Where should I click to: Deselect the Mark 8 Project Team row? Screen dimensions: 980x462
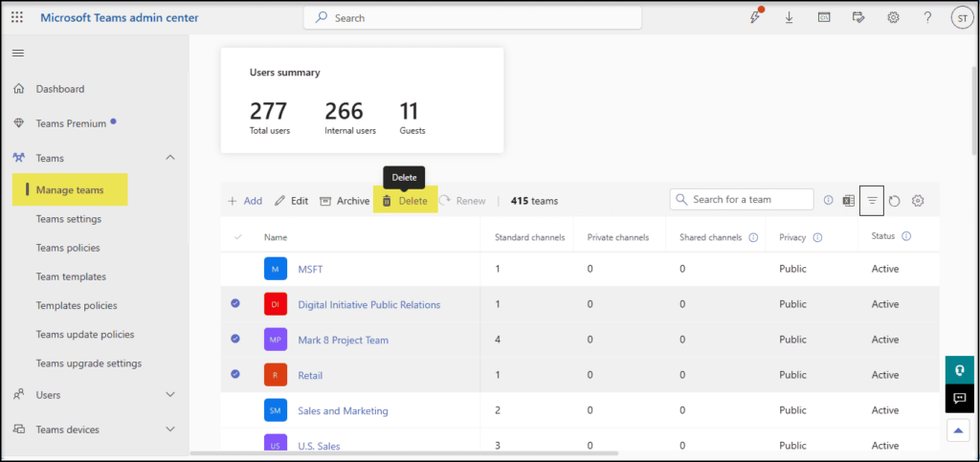[235, 339]
